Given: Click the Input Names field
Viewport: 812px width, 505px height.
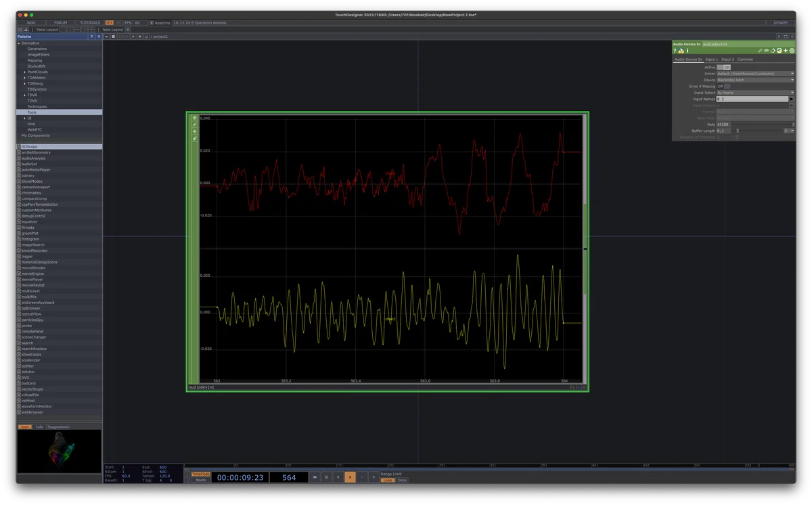Looking at the screenshot, I should [752, 99].
